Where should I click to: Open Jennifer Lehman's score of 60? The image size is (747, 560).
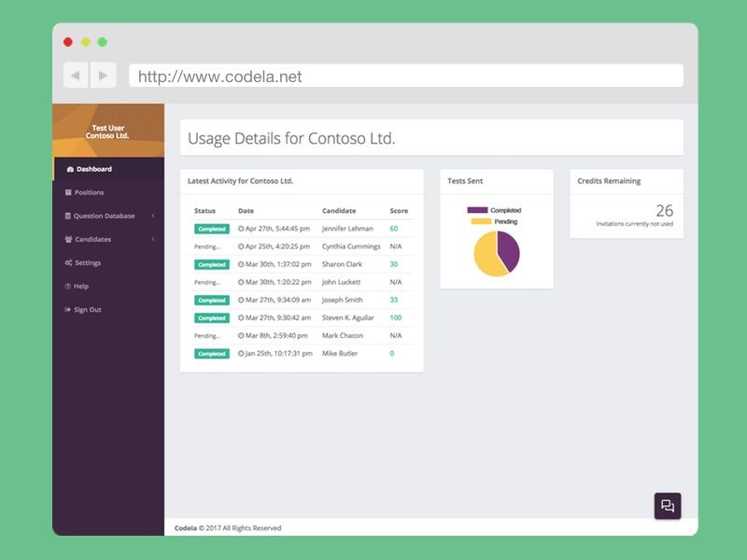point(393,228)
